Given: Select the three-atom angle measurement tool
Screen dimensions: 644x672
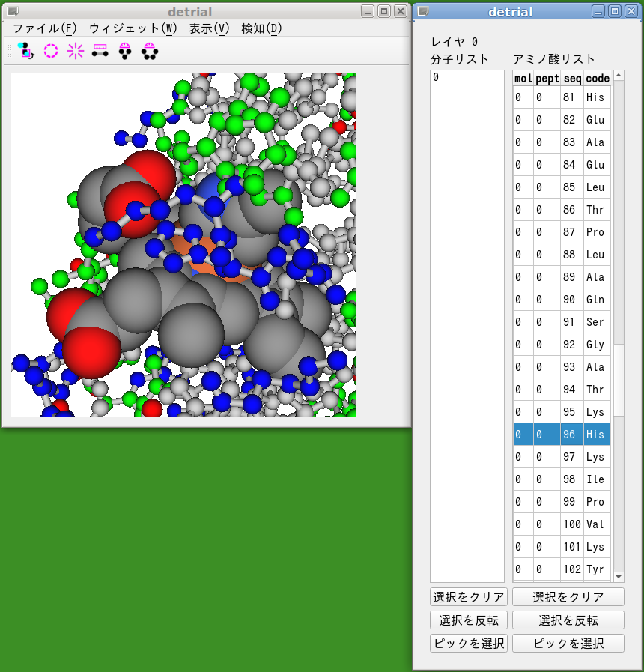Looking at the screenshot, I should (x=125, y=51).
